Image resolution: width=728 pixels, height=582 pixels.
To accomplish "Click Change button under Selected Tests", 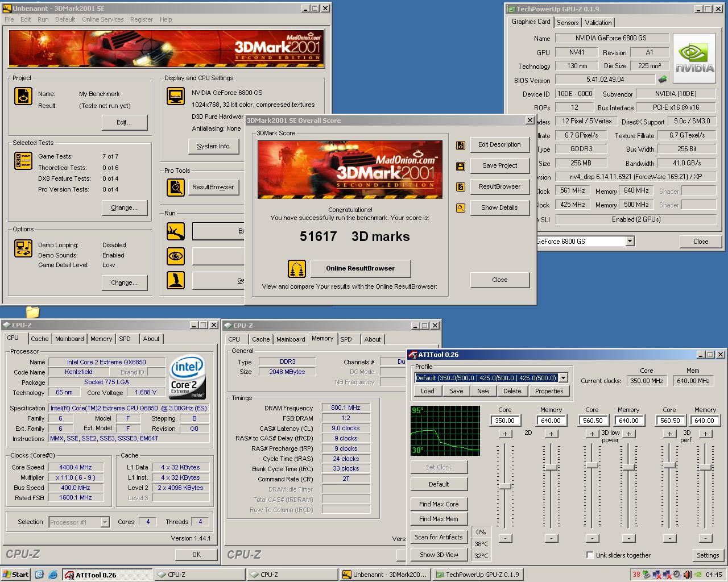I will click(125, 207).
